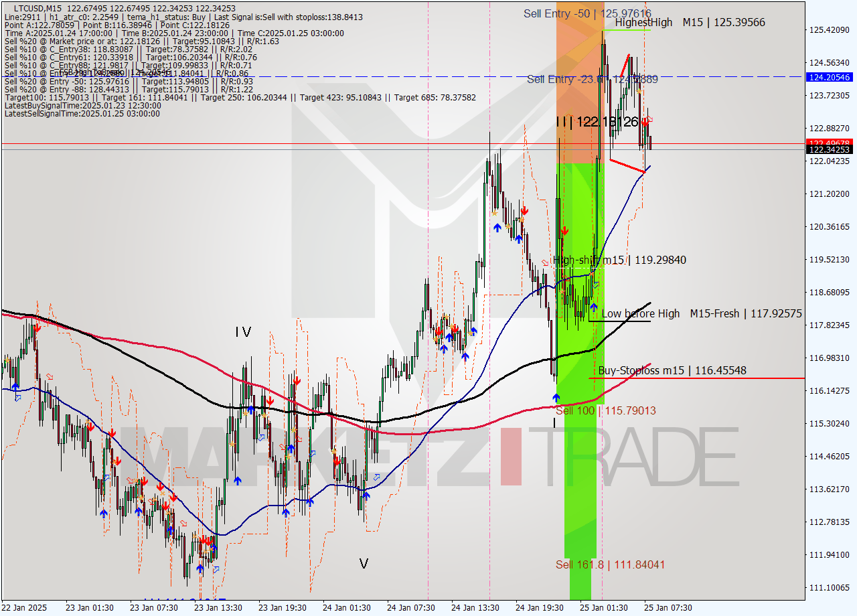
Task: Click the 'Sell 161.8 | 111.84041' label
Action: 610,564
